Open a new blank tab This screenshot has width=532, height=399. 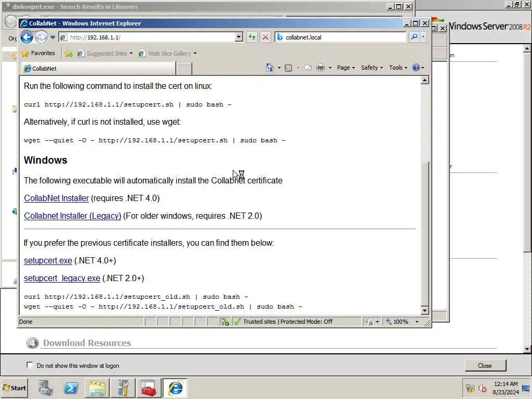[184, 69]
